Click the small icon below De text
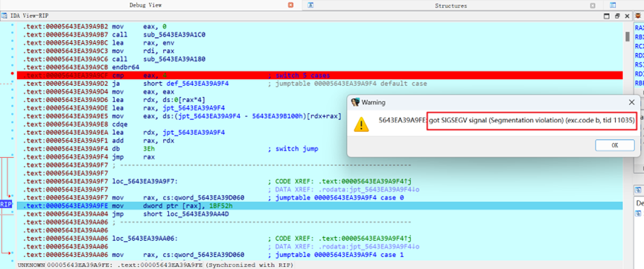Screen dimensions: 644x269 click(638, 213)
